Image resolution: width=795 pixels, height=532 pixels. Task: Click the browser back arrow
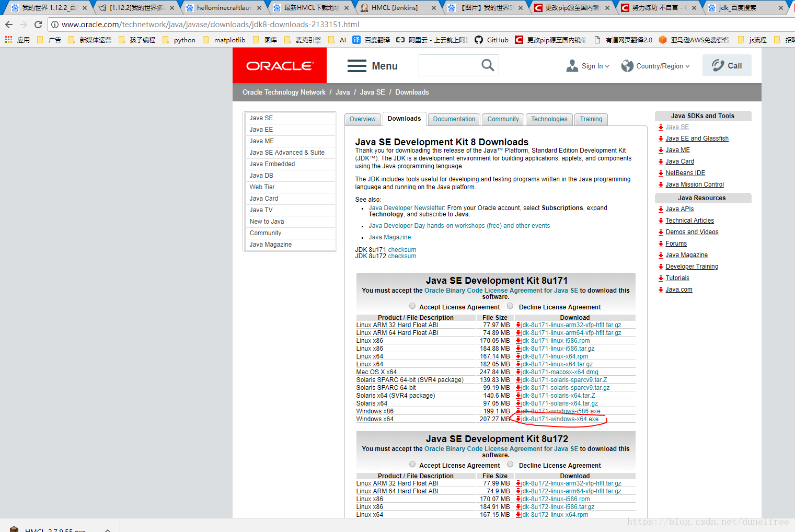coord(9,25)
